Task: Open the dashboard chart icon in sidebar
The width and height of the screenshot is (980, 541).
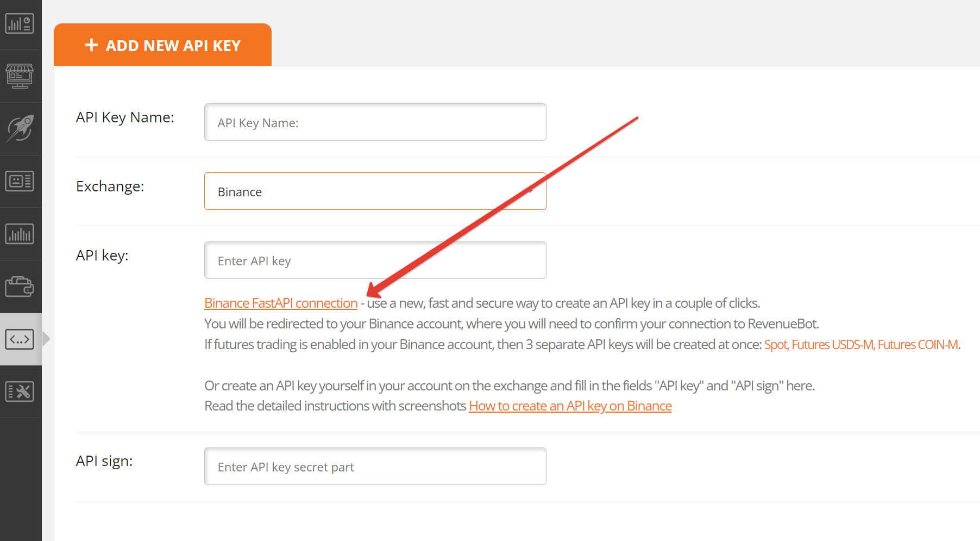Action: coord(20,23)
